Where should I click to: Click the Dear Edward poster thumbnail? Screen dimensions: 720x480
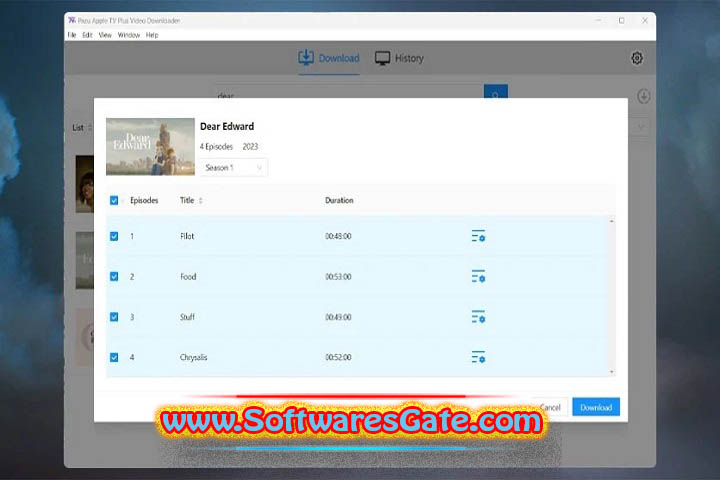(x=150, y=147)
